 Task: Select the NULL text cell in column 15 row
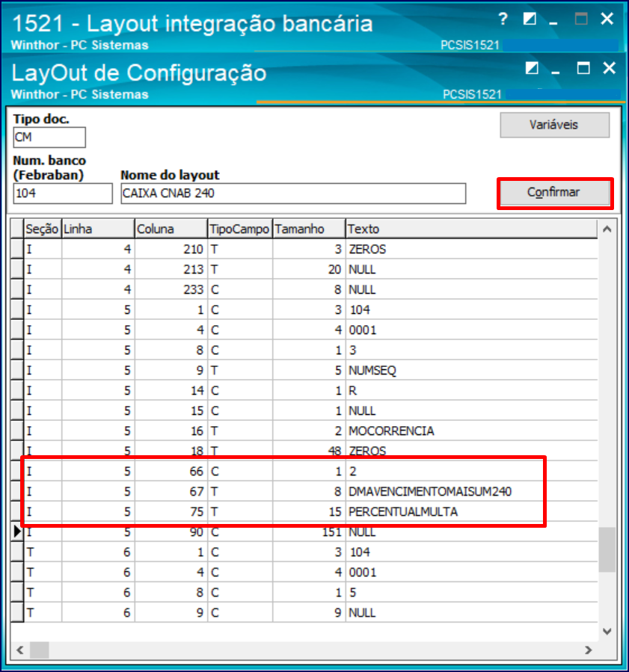point(472,410)
